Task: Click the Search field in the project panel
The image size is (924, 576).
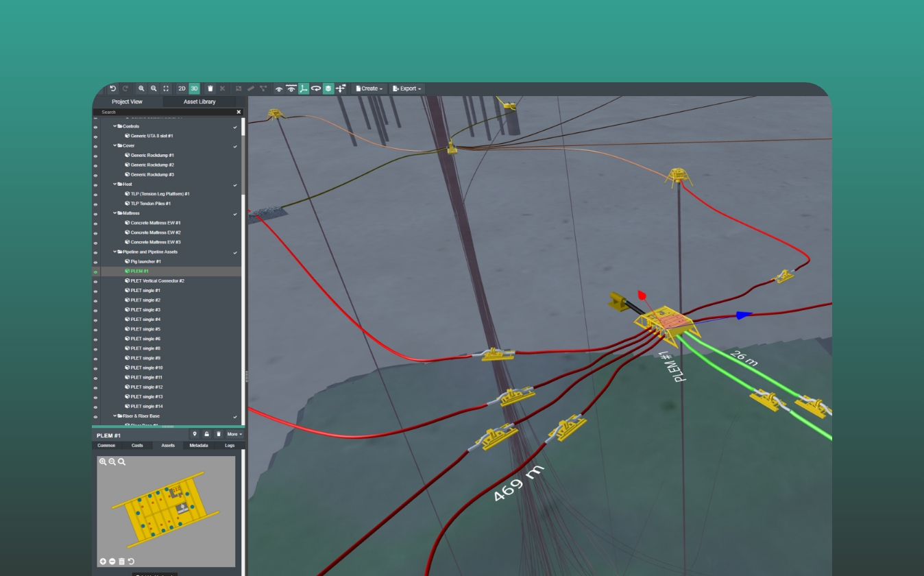Action: 165,112
